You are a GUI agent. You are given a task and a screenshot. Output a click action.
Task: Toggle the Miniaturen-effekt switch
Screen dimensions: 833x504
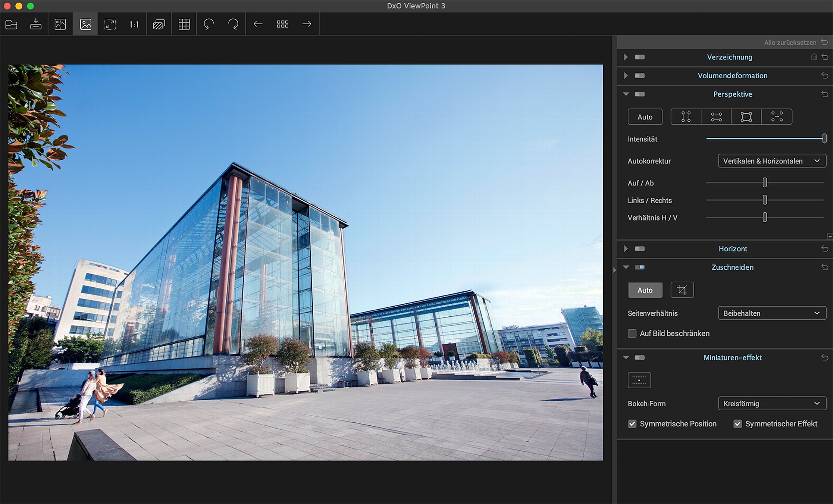click(x=640, y=358)
